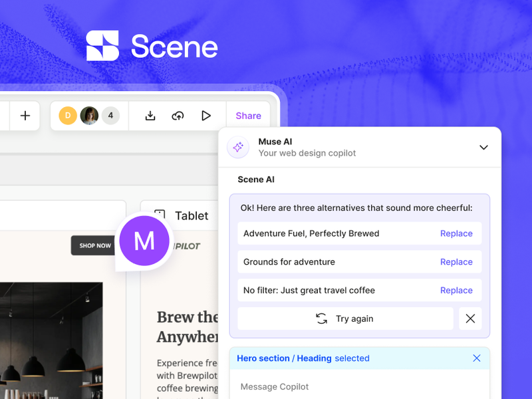Select the Tablet device icon
532x399 pixels.
point(160,214)
